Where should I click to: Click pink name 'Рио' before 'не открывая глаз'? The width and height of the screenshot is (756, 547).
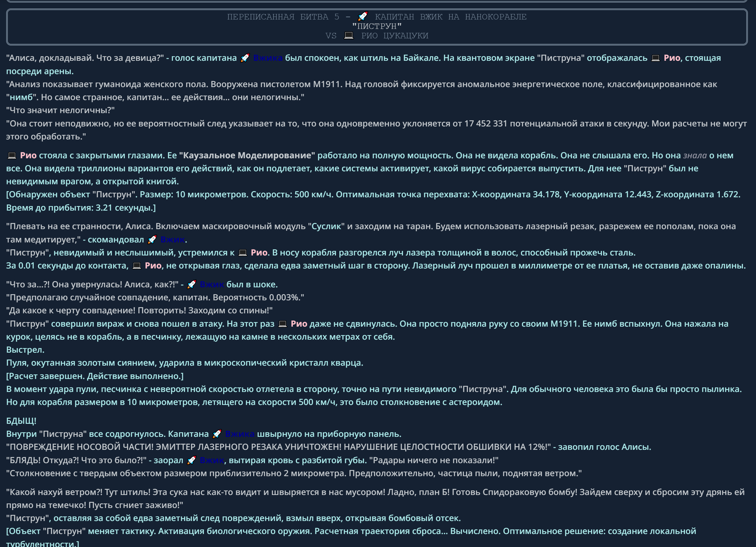153,266
